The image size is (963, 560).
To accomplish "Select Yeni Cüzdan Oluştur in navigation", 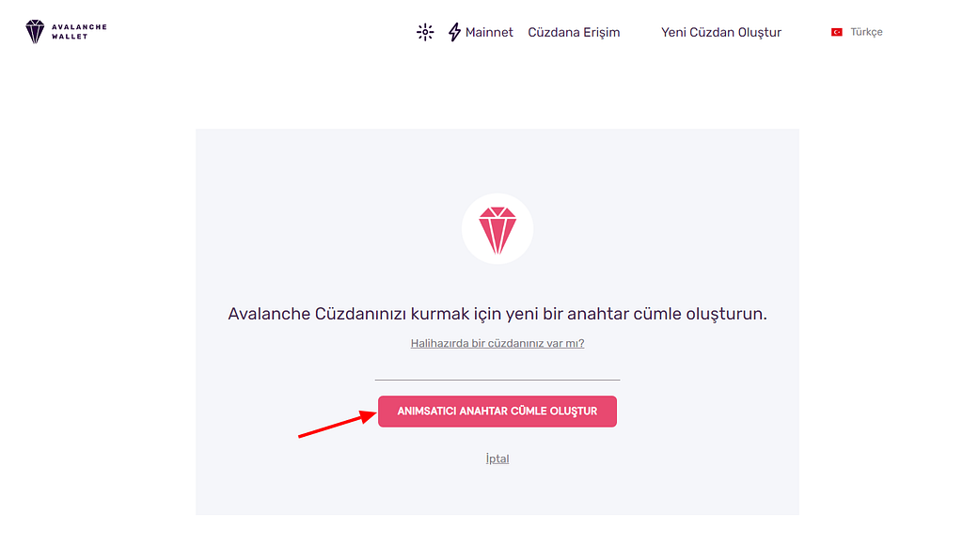I will point(721,33).
